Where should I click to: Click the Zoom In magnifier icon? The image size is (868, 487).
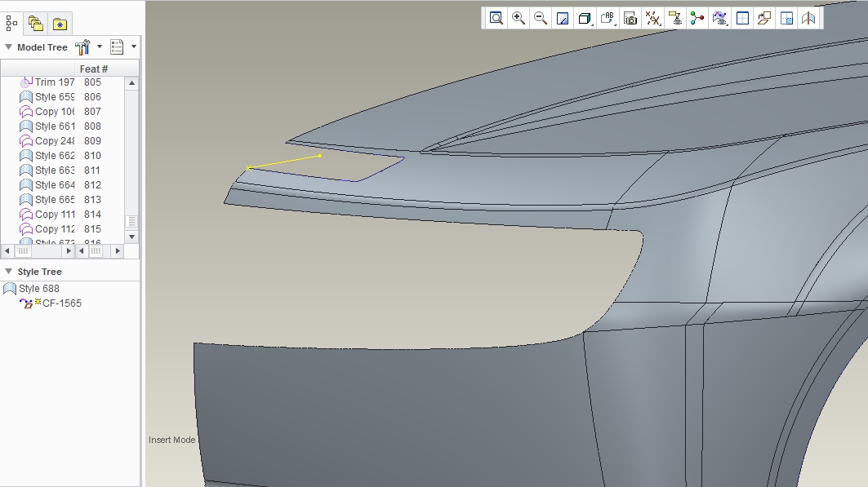pyautogui.click(x=519, y=18)
